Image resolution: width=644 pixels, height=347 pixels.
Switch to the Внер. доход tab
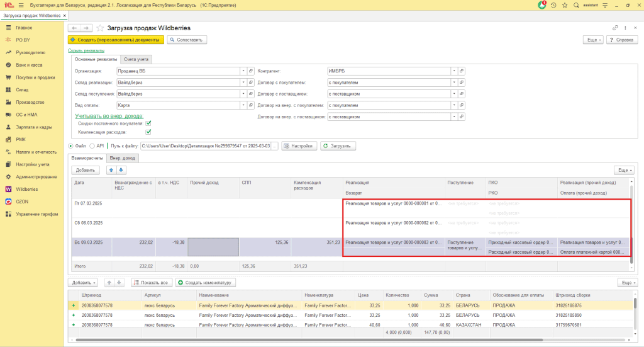click(123, 158)
